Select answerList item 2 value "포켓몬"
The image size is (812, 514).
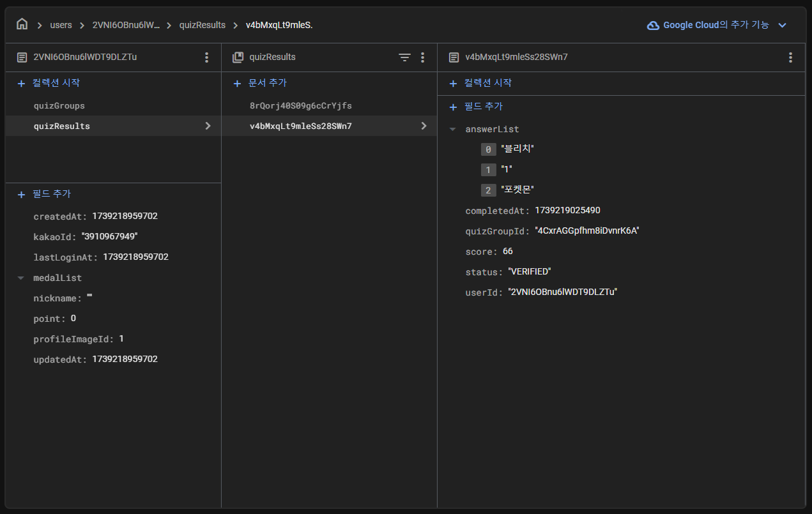click(x=517, y=190)
